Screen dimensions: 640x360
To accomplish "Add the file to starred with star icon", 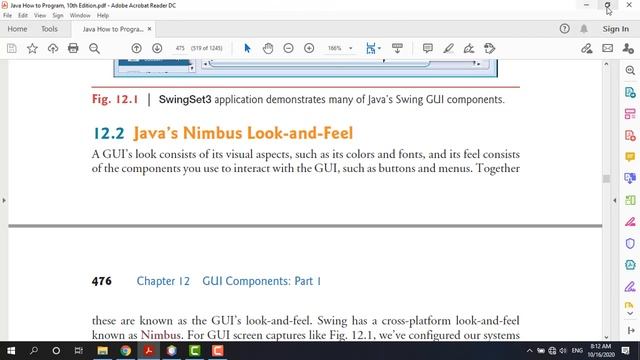I will [32, 48].
